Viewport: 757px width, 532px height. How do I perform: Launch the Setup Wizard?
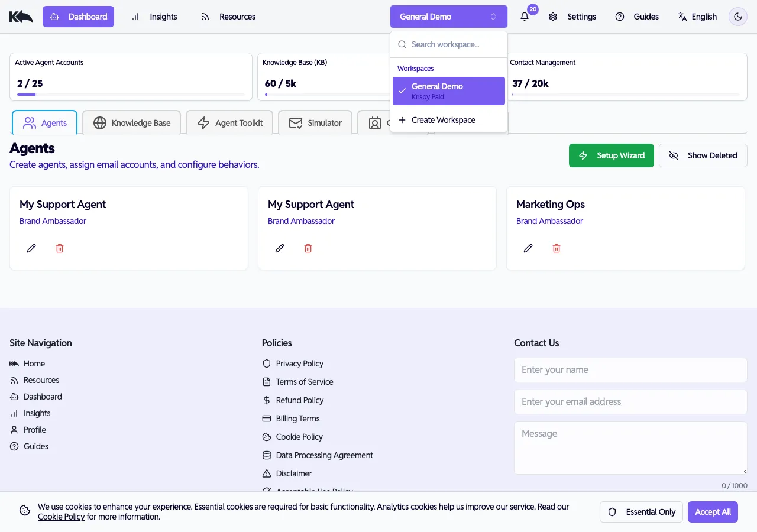[612, 155]
